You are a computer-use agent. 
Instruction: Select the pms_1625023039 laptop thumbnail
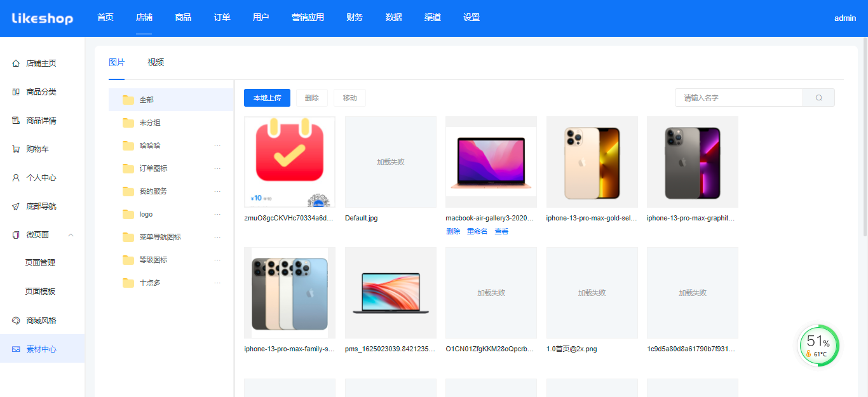click(x=391, y=293)
